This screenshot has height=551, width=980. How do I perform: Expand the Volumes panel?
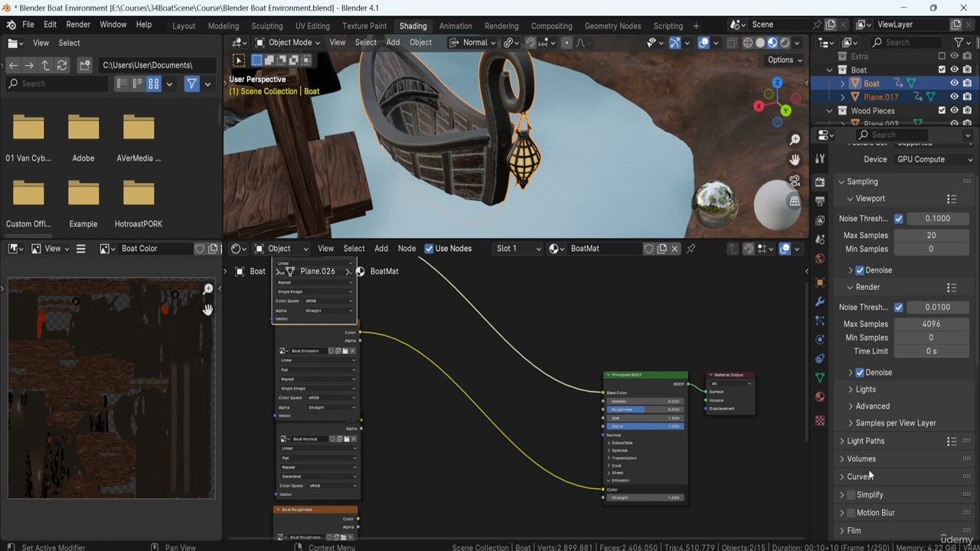pos(861,459)
